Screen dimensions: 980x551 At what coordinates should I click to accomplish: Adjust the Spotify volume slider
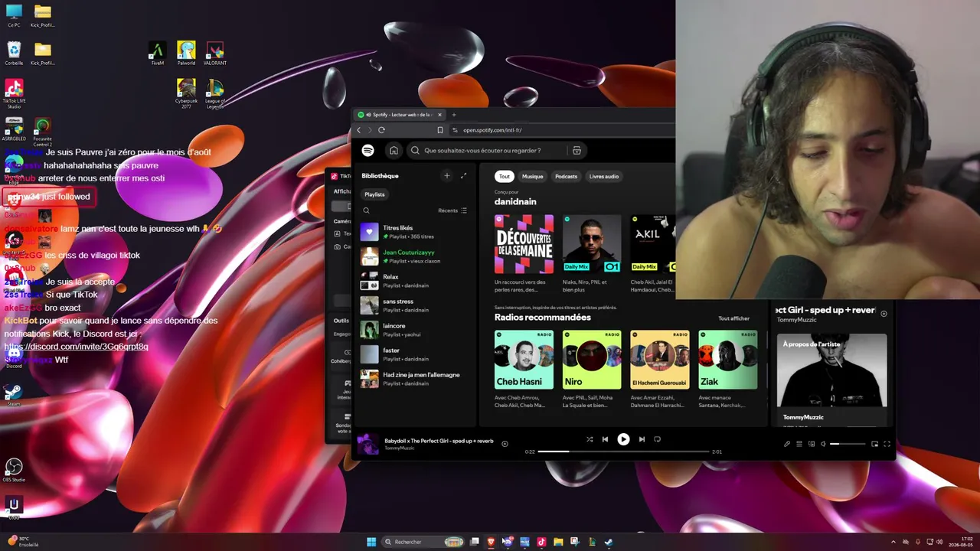click(848, 444)
